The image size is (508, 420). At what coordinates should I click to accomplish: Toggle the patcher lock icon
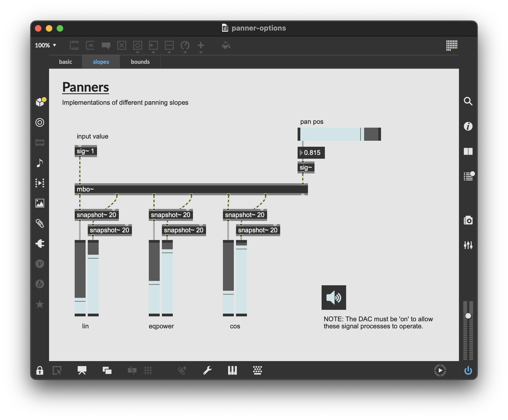click(x=40, y=370)
